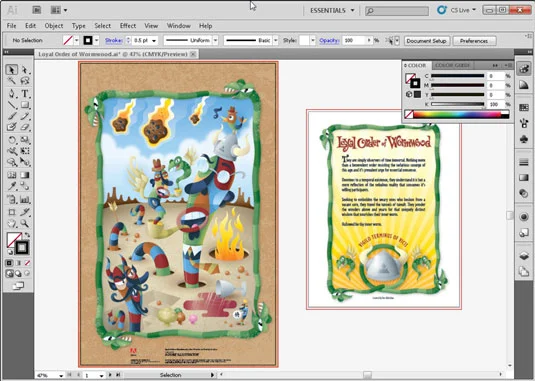Open the fill color dropdown in control bar

76,40
